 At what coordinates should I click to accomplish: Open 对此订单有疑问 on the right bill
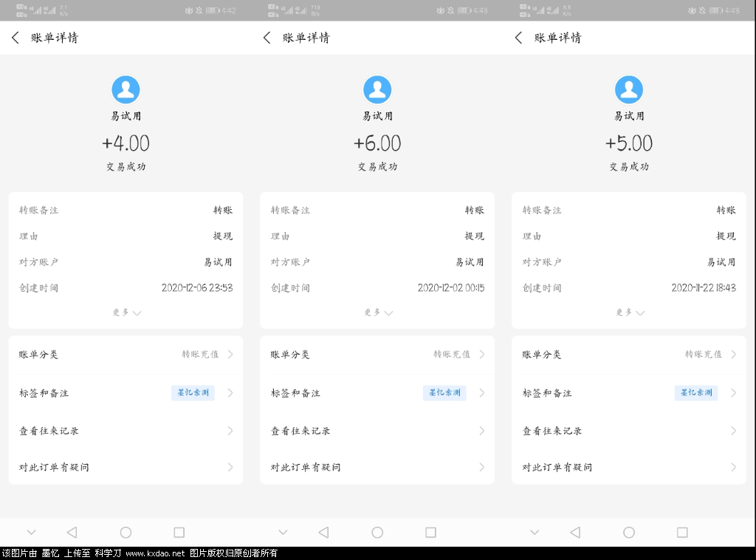[628, 467]
